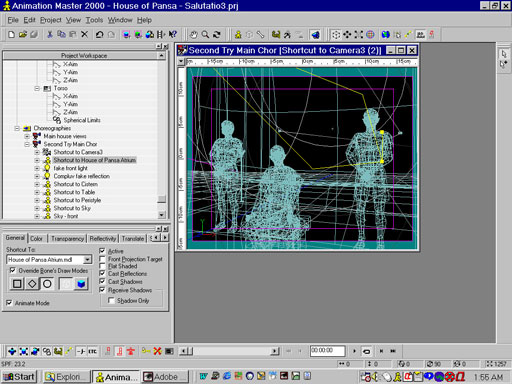Select the Zoom magnifier tool
Image resolution: width=512 pixels, height=384 pixels.
point(205,34)
